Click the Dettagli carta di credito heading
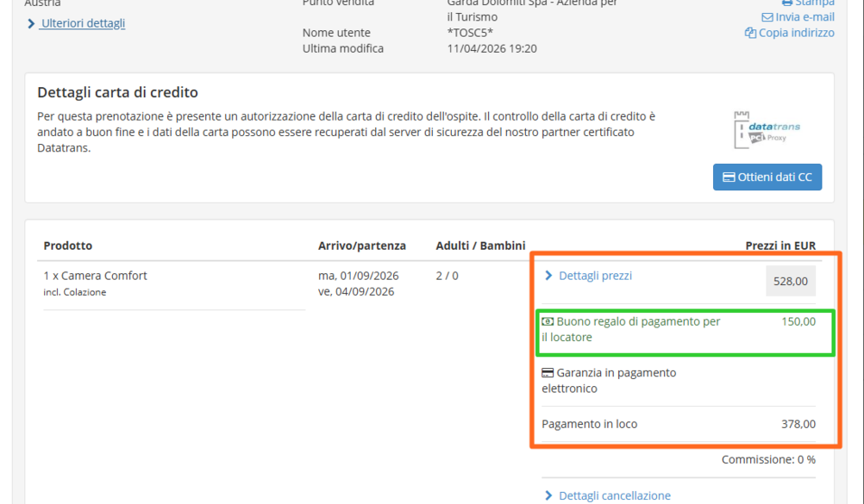This screenshot has width=864, height=504. (117, 92)
